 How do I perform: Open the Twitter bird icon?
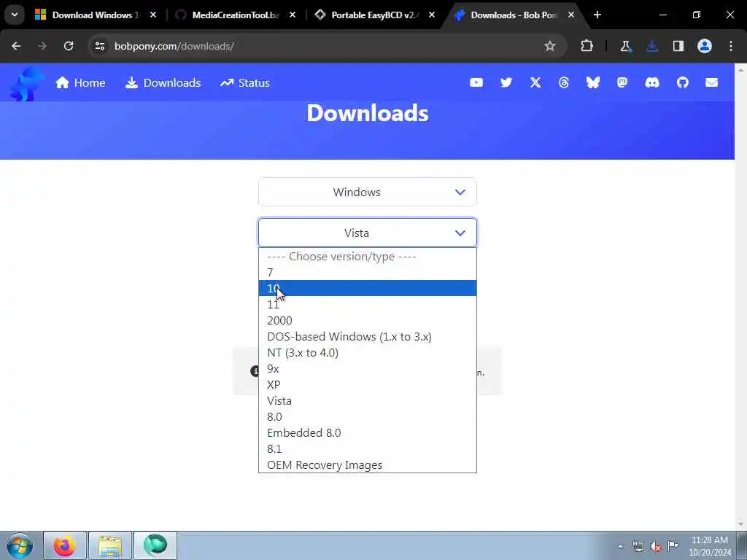tap(506, 83)
